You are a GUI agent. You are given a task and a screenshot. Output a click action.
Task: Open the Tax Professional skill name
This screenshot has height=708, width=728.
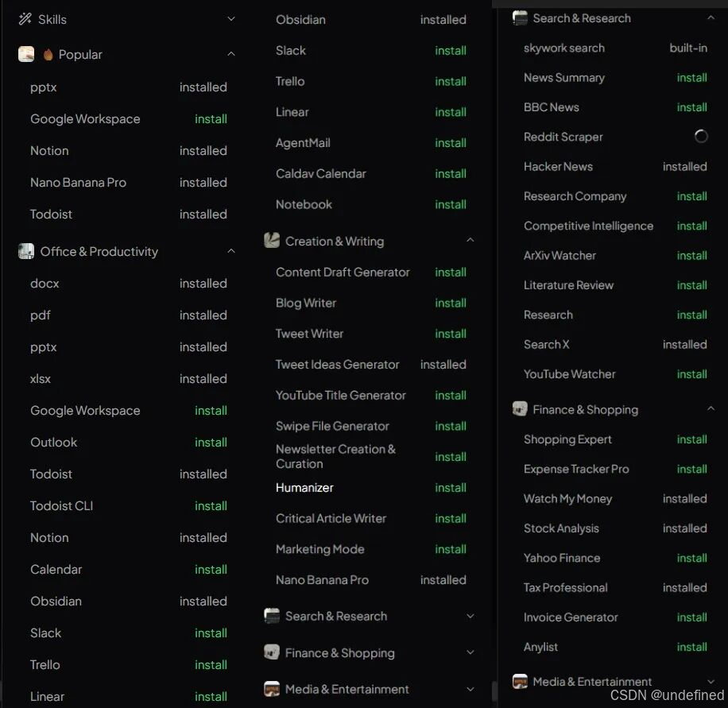click(x=566, y=587)
